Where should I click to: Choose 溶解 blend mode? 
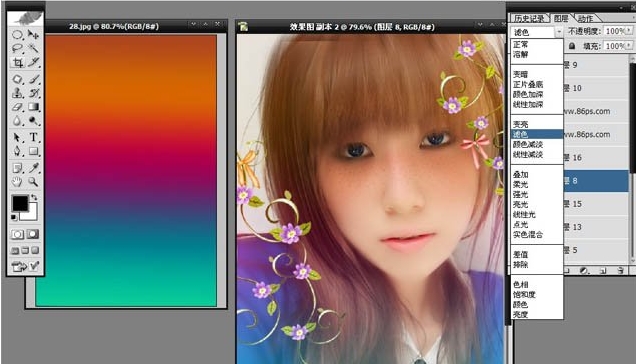(537, 54)
